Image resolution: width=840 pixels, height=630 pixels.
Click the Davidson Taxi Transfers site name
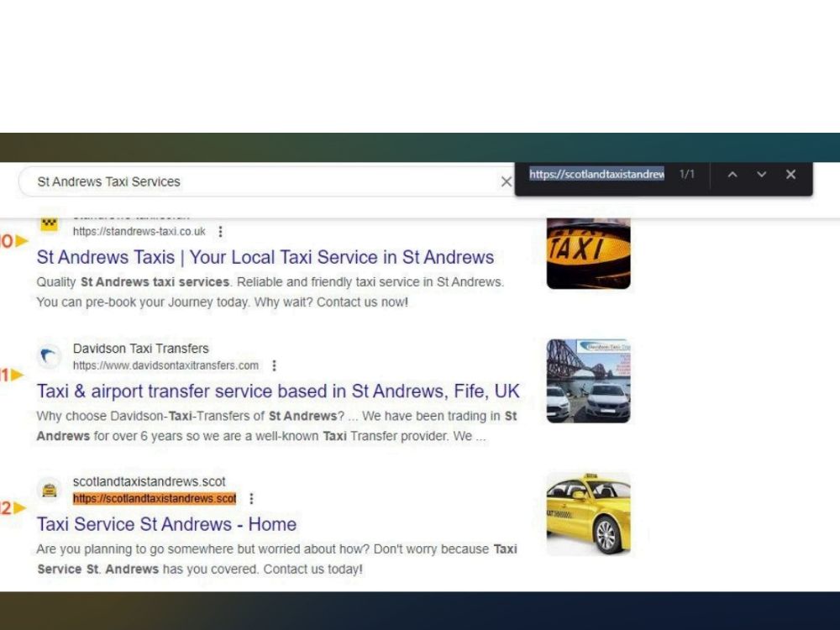141,349
